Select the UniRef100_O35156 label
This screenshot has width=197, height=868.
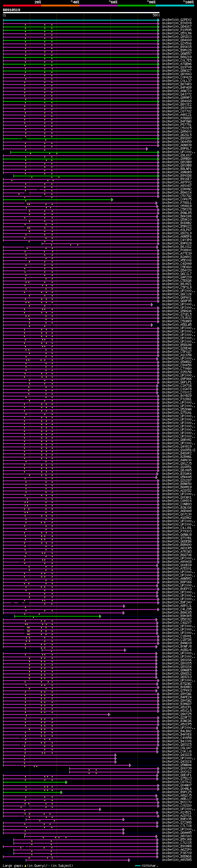[x=177, y=372]
